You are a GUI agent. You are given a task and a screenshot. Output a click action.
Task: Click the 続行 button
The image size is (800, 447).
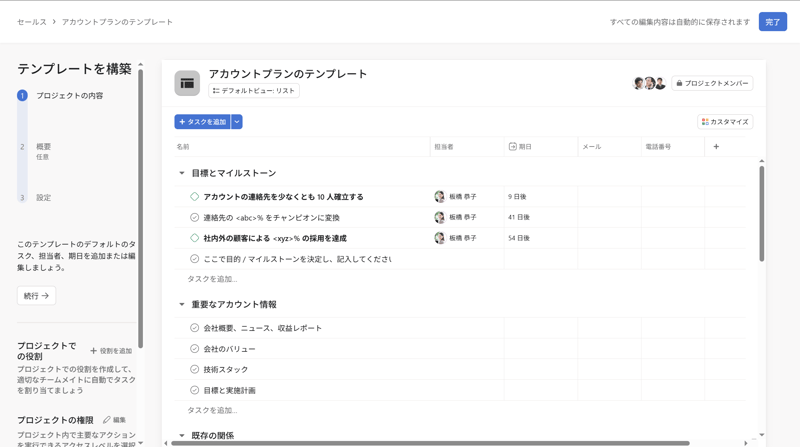click(36, 295)
